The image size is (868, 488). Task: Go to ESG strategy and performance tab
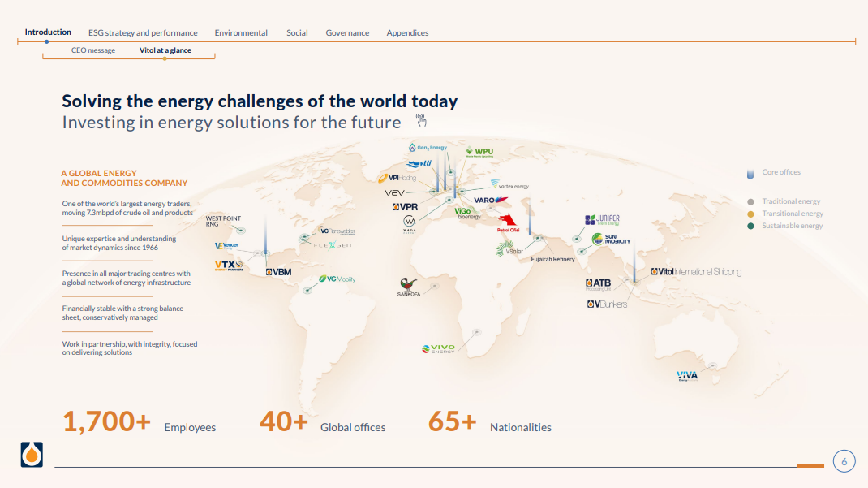143,32
